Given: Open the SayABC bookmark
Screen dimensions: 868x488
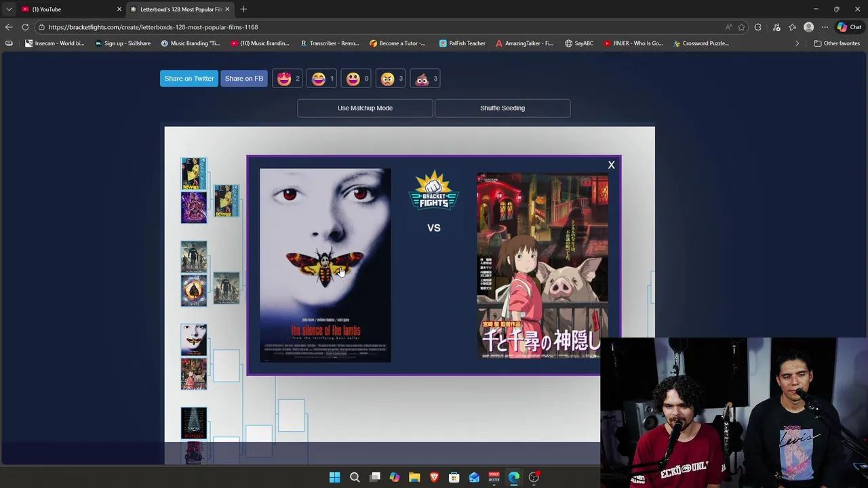Looking at the screenshot, I should 579,43.
